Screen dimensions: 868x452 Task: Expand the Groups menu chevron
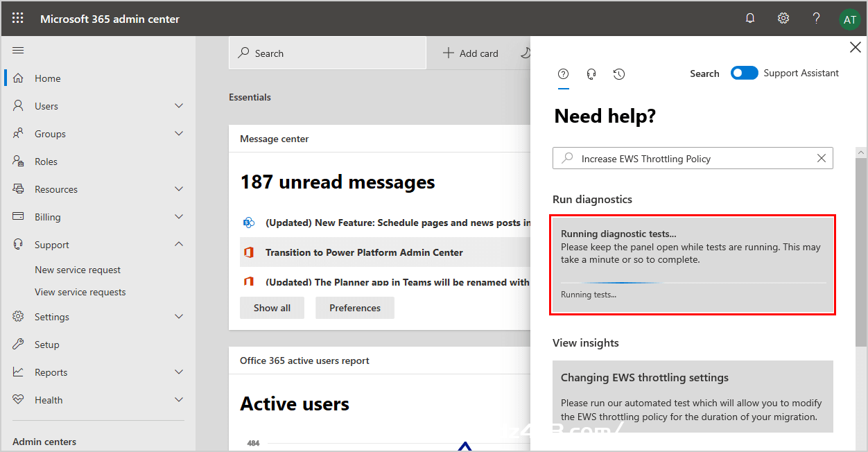tap(179, 134)
